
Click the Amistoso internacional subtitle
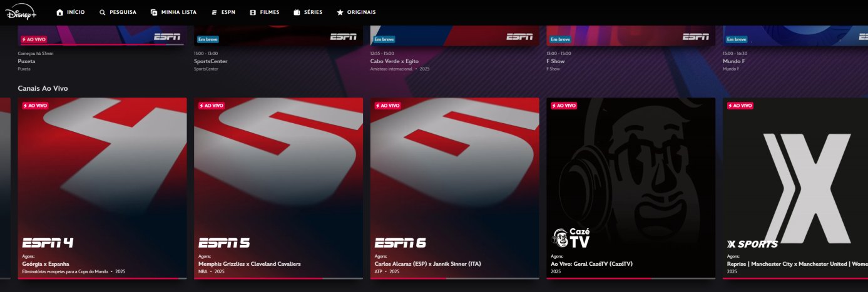click(x=391, y=69)
